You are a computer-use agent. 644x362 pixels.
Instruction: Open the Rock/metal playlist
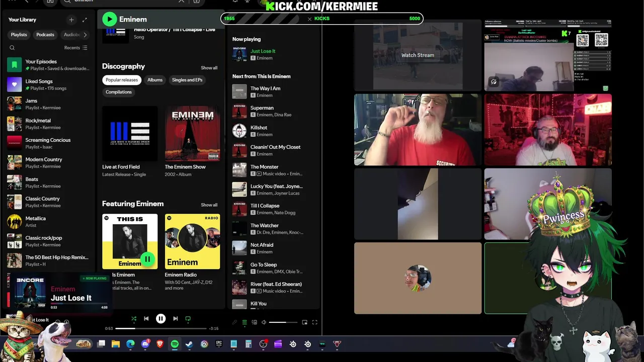[48, 124]
